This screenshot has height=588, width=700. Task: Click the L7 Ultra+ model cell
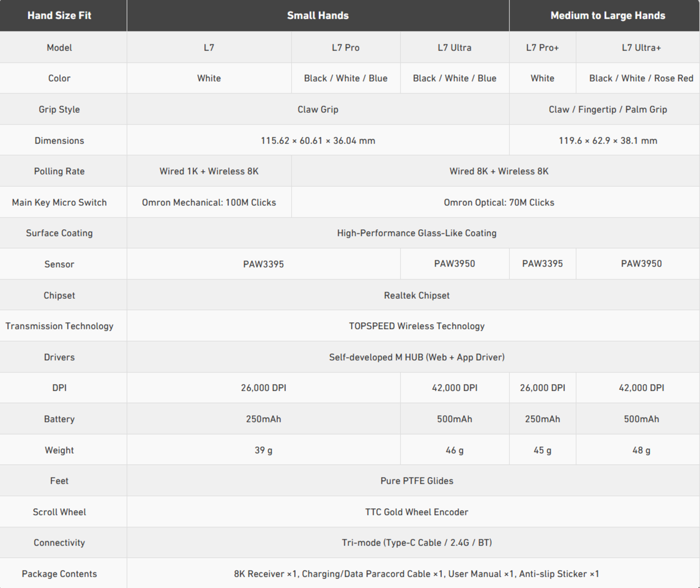[x=641, y=48]
